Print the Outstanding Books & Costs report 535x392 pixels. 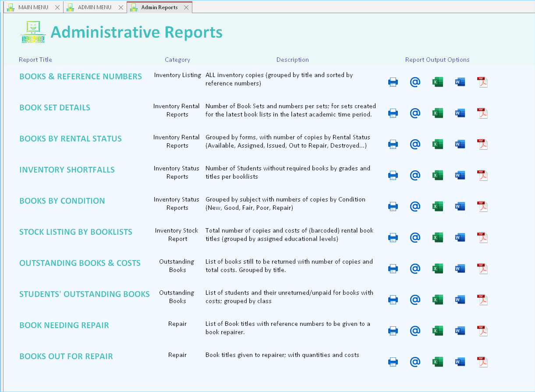click(393, 268)
